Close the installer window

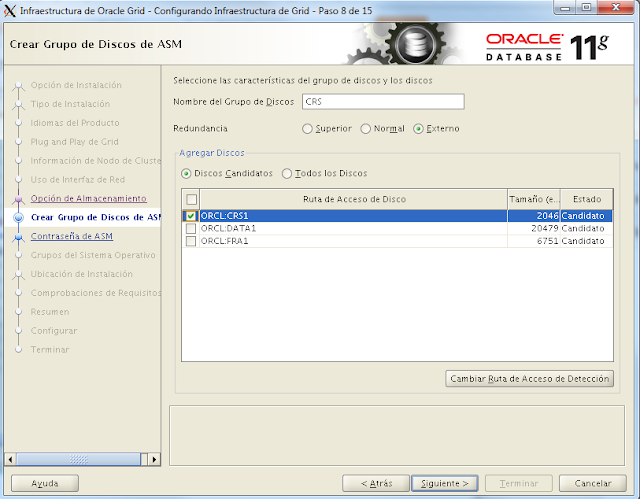click(x=616, y=8)
